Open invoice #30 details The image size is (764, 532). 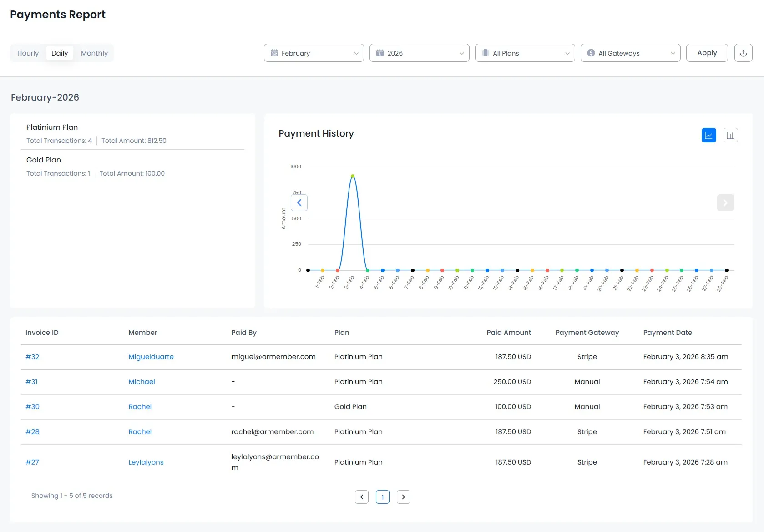pos(32,406)
